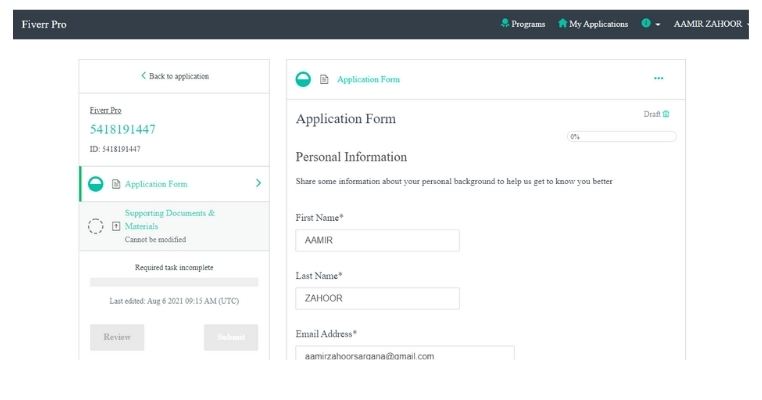Click document icon beside sidebar Application Form

pyautogui.click(x=116, y=184)
